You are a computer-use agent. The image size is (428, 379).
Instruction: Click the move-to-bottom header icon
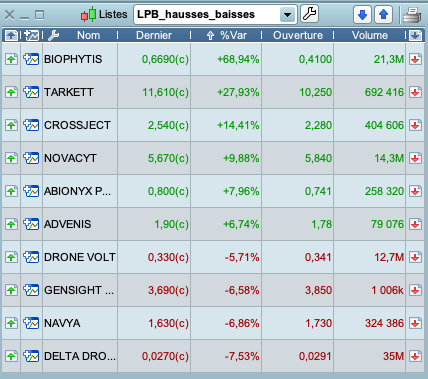click(415, 35)
